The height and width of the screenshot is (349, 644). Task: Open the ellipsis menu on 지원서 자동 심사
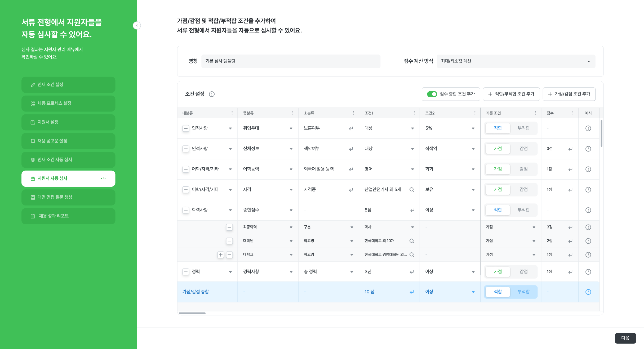pyautogui.click(x=103, y=178)
